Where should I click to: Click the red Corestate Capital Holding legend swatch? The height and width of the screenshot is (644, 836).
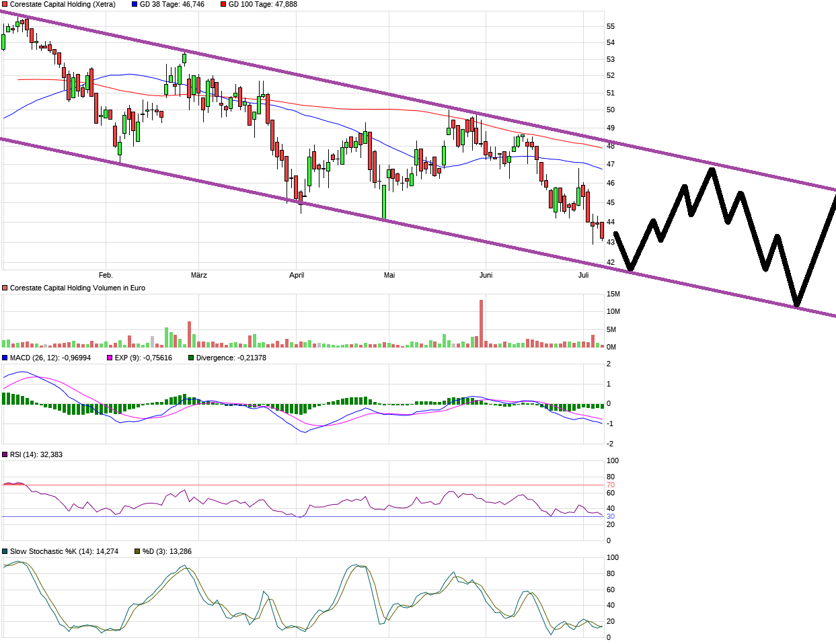pos(5,4)
